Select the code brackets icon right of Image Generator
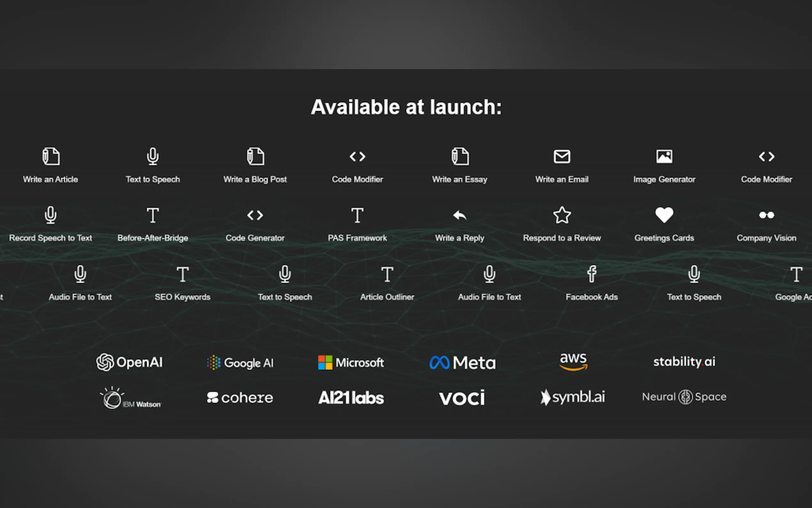Image resolution: width=812 pixels, height=508 pixels. pos(767,156)
